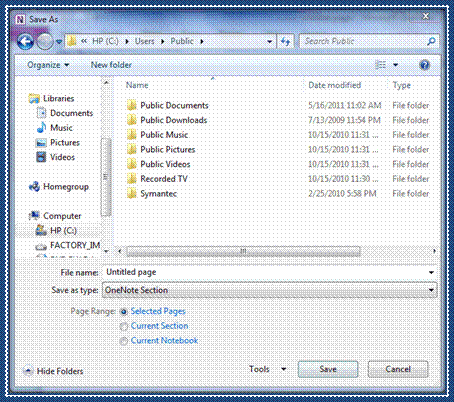Close the Save As dialog

click(x=426, y=16)
